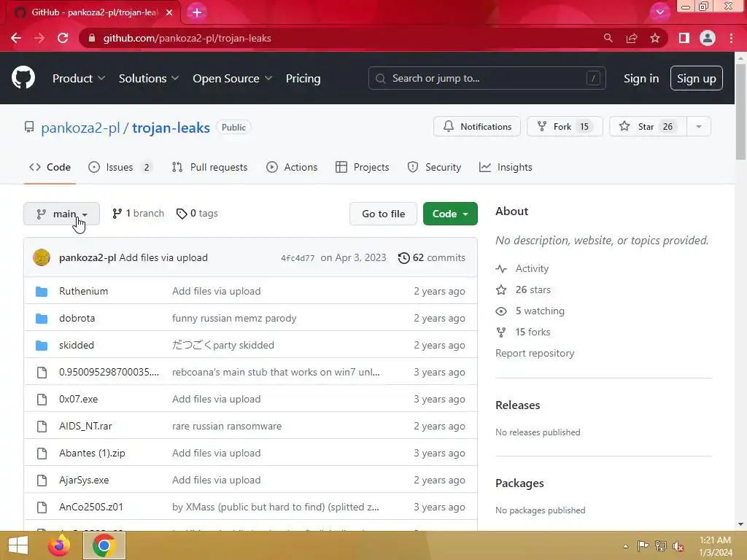Open the Chrome side panel icon
Image resolution: width=747 pixels, height=560 pixels.
pos(684,38)
